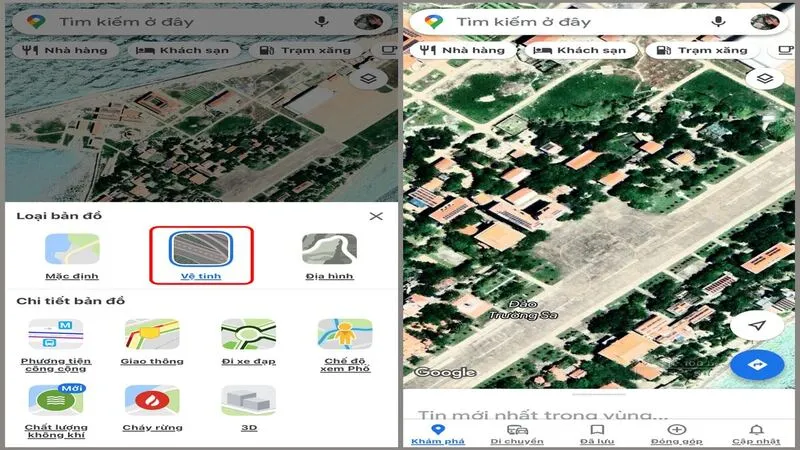Tap Nhà hàng chip in right screen
The width and height of the screenshot is (800, 450).
coord(463,50)
